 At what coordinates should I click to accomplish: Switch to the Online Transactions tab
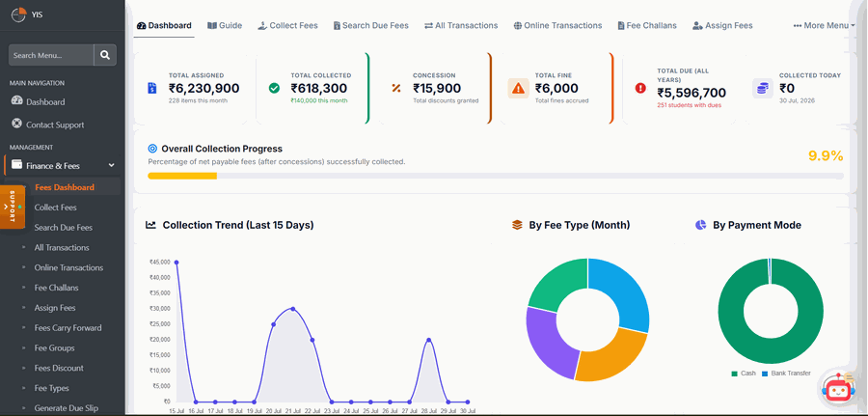coord(558,25)
